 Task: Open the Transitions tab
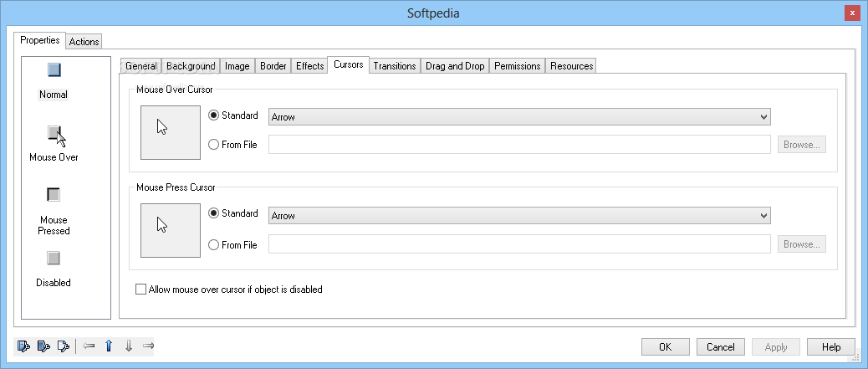395,66
